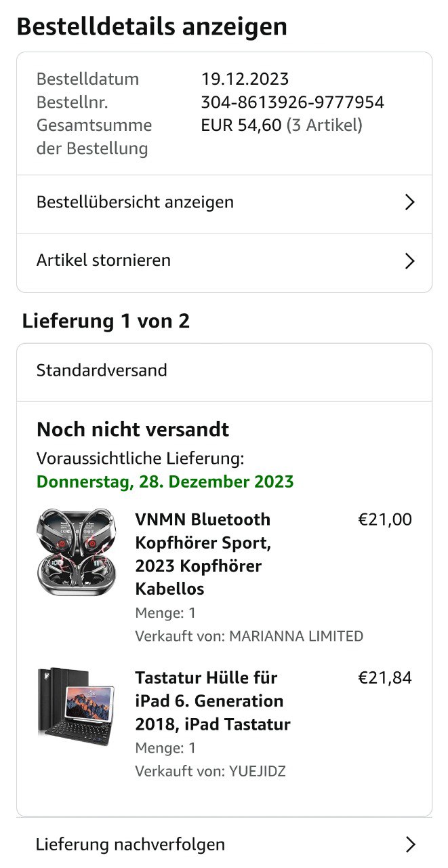Tap the chevron beside Lieferung nachverfolgen
This screenshot has width=448, height=868.
409,844
